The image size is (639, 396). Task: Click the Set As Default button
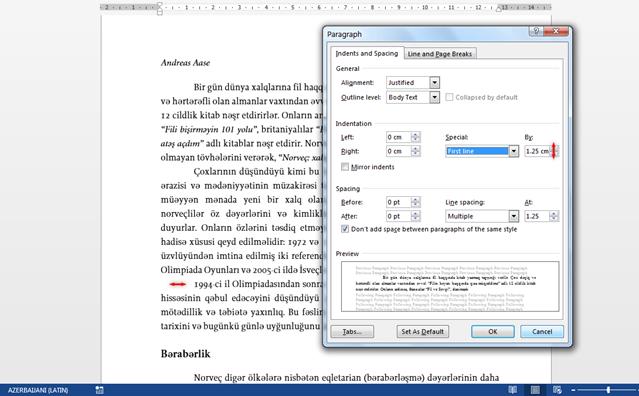[423, 332]
